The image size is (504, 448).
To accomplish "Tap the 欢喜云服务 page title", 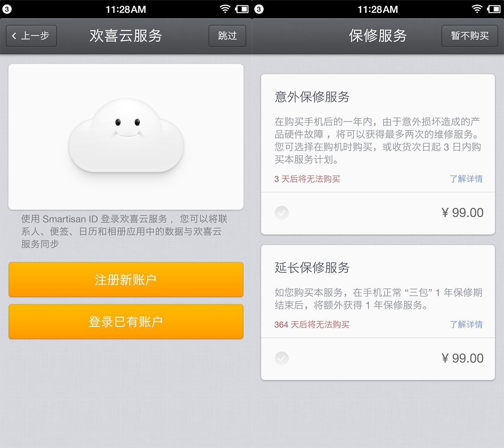I will pyautogui.click(x=126, y=36).
